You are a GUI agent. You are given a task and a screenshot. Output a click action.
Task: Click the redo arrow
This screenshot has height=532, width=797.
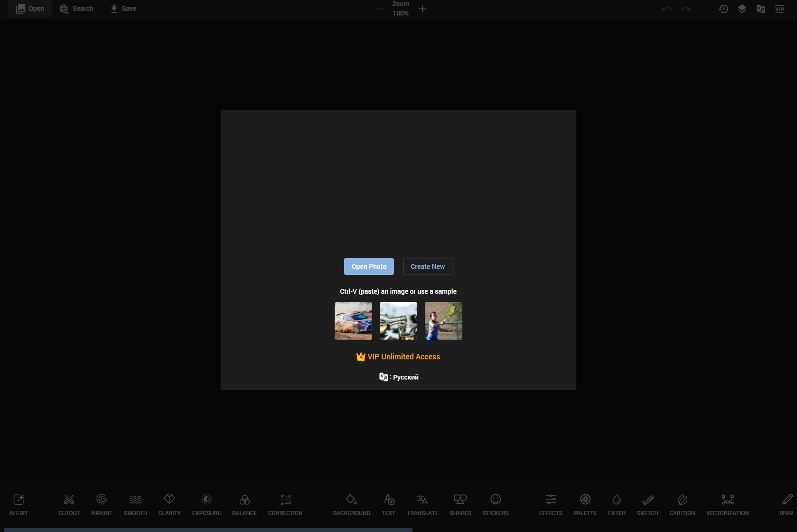[686, 9]
